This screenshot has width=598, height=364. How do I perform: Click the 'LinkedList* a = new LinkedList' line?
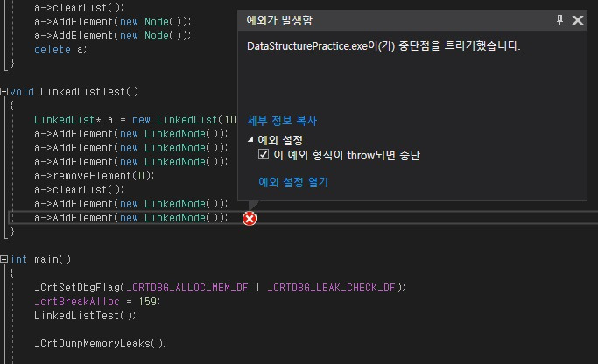pyautogui.click(x=136, y=120)
